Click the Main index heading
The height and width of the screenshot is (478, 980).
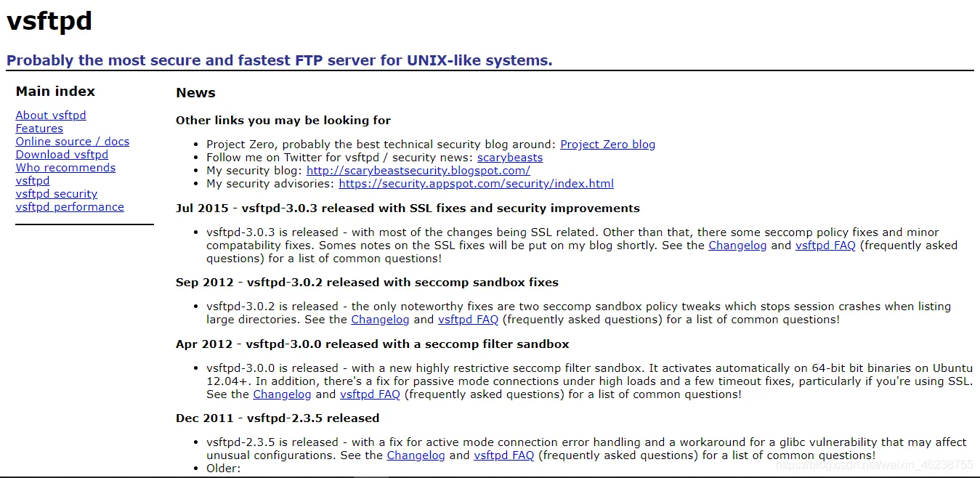pyautogui.click(x=55, y=92)
